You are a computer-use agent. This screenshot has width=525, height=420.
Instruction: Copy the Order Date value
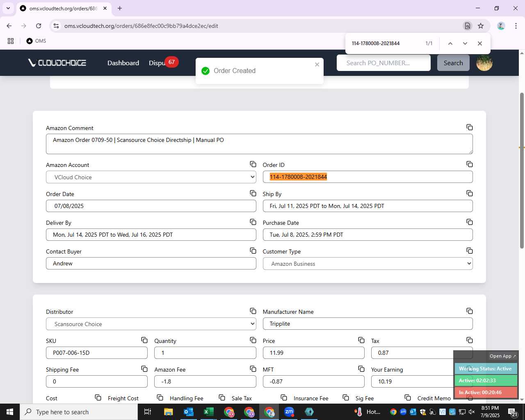coord(253,193)
